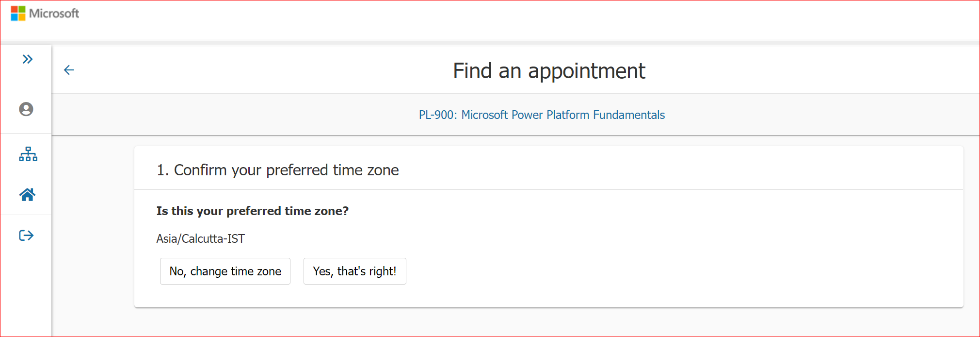
Task: Click the empty white header right of Microsoft
Action: click(x=485, y=19)
